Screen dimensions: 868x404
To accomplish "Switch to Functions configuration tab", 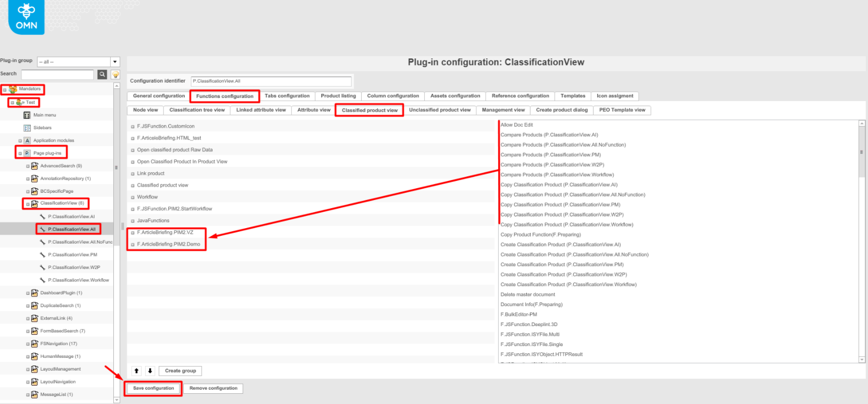I will [x=225, y=96].
